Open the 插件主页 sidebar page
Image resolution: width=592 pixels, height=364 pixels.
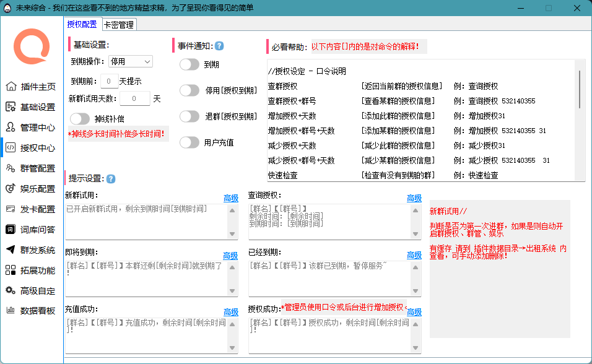click(x=32, y=87)
